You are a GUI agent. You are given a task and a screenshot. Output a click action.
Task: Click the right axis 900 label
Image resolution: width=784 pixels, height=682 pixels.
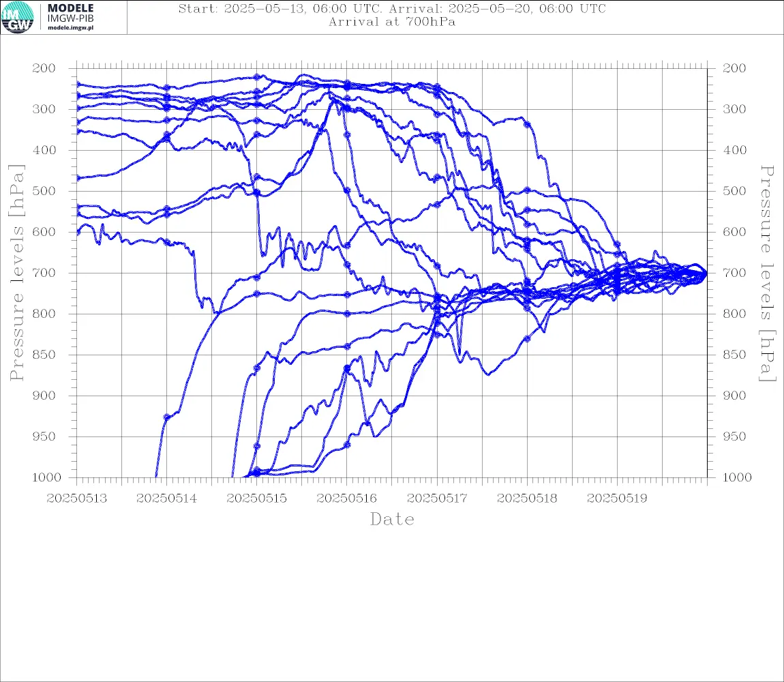pyautogui.click(x=734, y=396)
